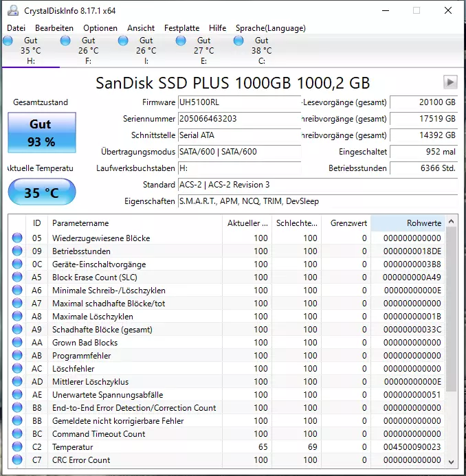Click the status orb for drive I:
The height and width of the screenshot is (476, 466).
(x=123, y=41)
